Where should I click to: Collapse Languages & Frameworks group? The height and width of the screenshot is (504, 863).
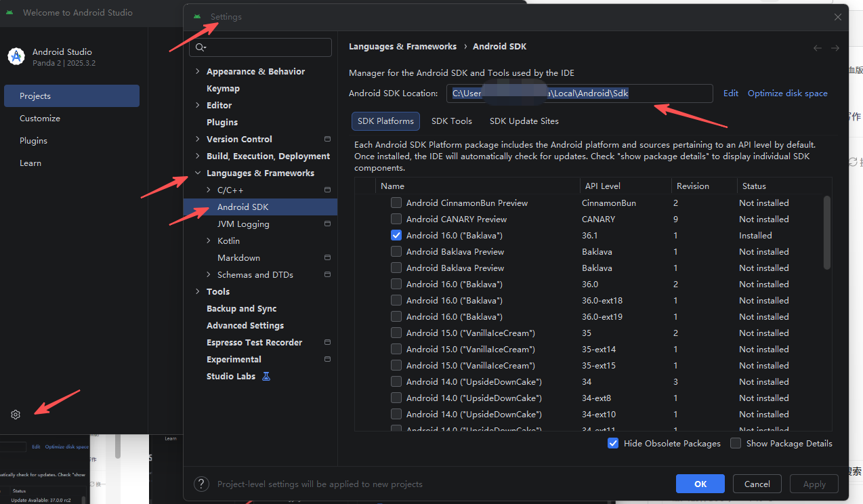[198, 173]
